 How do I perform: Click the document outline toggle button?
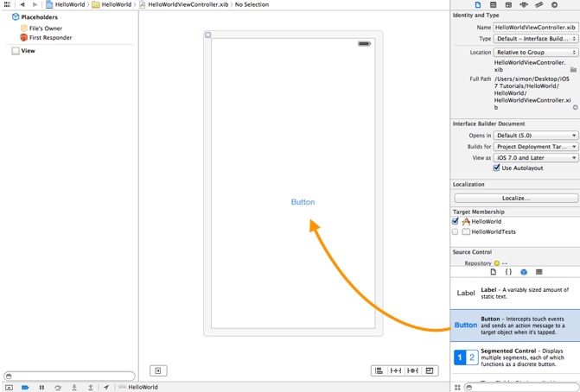tap(158, 370)
